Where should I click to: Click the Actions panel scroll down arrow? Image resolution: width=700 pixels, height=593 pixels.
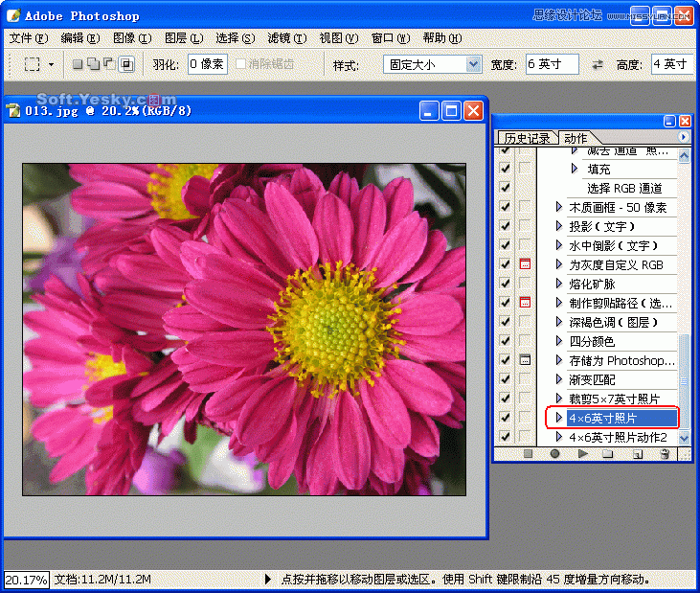[684, 439]
